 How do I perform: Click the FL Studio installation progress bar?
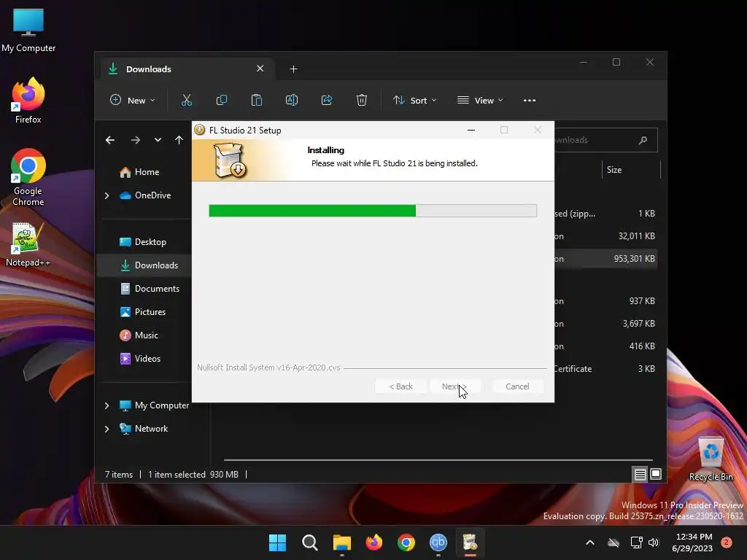click(373, 211)
